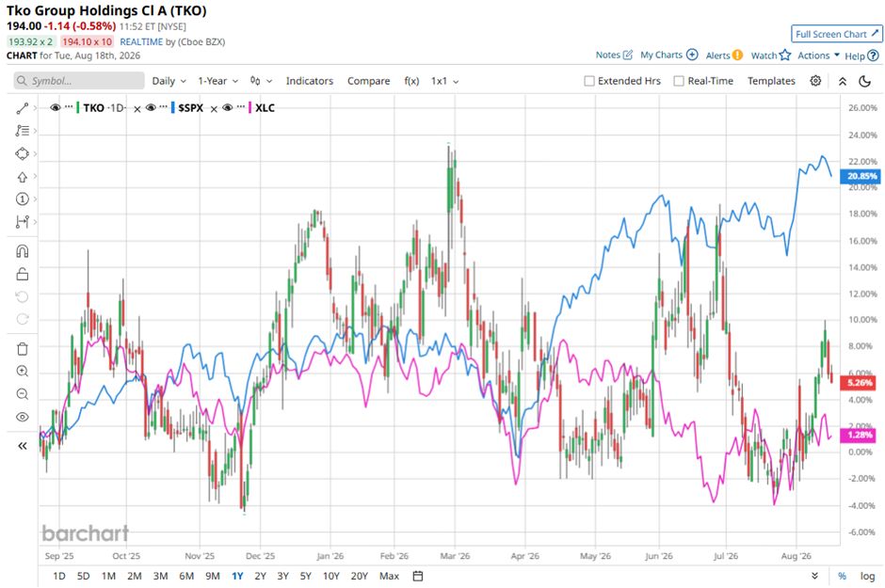This screenshot has height=588, width=885.
Task: Open the Help link
Action: (x=861, y=56)
